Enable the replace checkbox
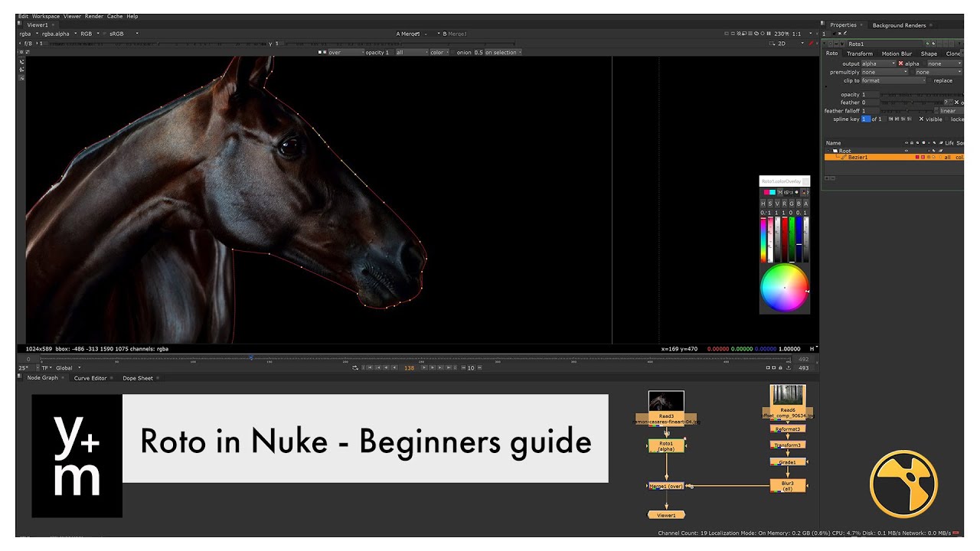This screenshot has height=551, width=980. [x=929, y=80]
